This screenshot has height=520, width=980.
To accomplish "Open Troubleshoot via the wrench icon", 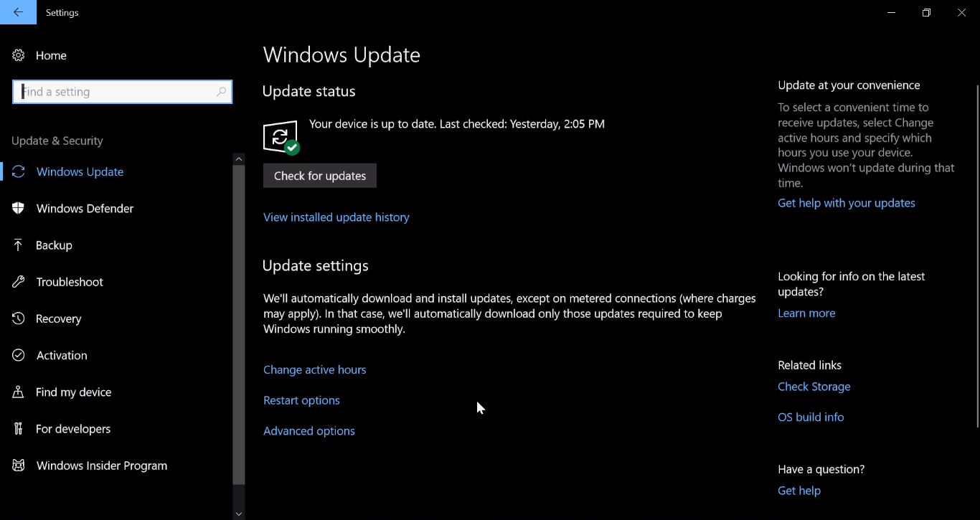I will click(x=19, y=282).
